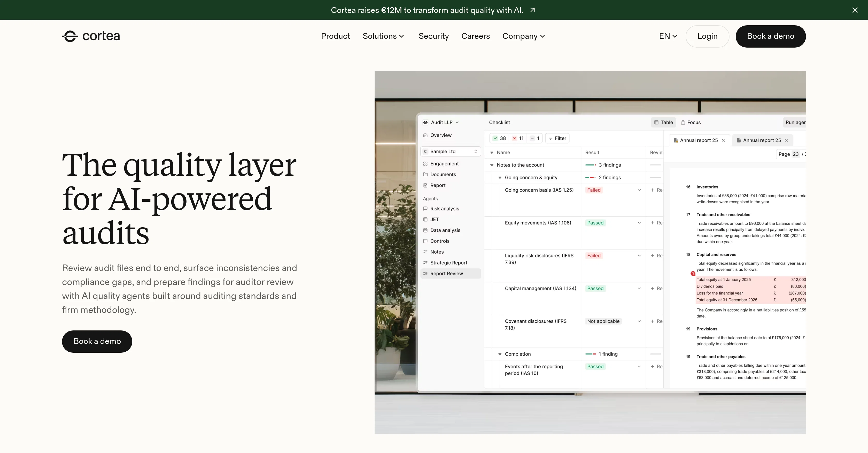Open the Company dropdown menu
The width and height of the screenshot is (868, 453).
523,36
